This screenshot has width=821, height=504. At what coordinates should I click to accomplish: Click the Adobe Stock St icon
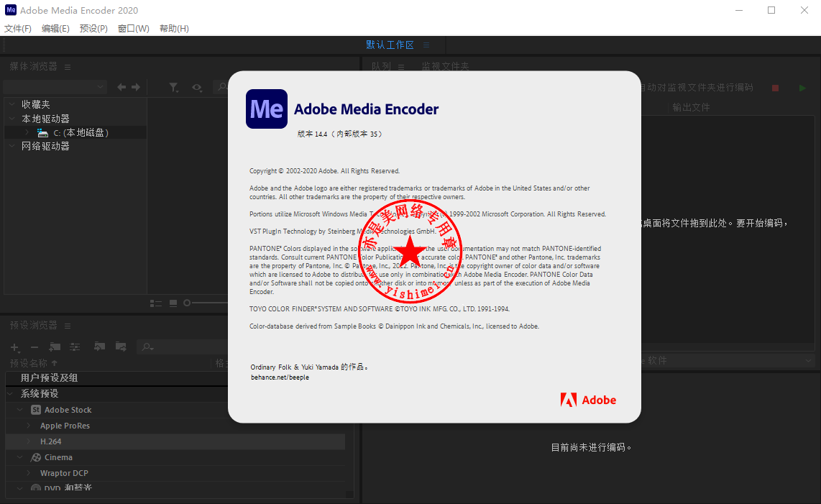36,410
